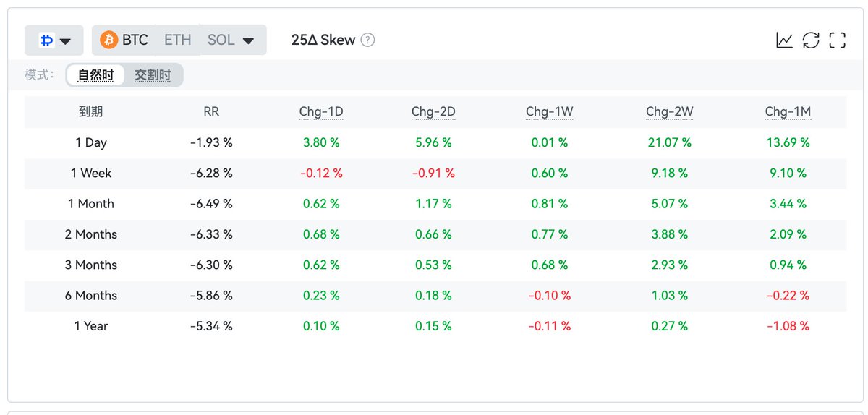This screenshot has width=868, height=415.
Task: Click the RR value -5.34 %
Action: coord(211,326)
